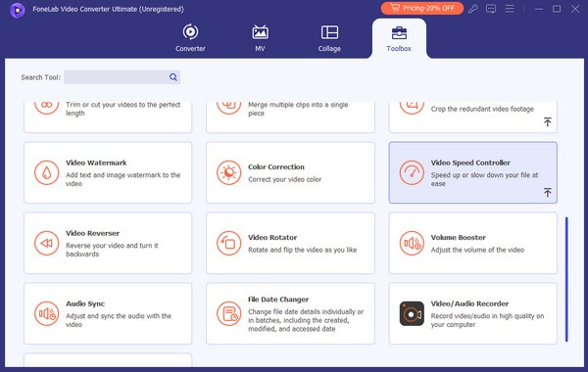The height and width of the screenshot is (372, 588).
Task: Select the Volume Booster speaker icon
Action: [412, 243]
